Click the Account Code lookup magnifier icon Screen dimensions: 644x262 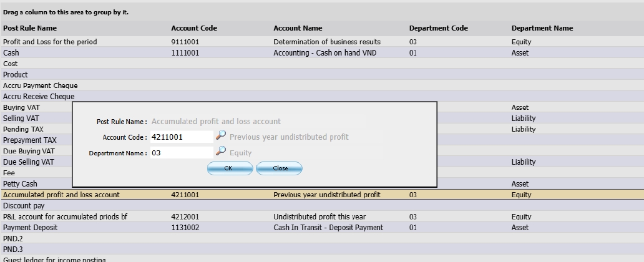(x=220, y=136)
